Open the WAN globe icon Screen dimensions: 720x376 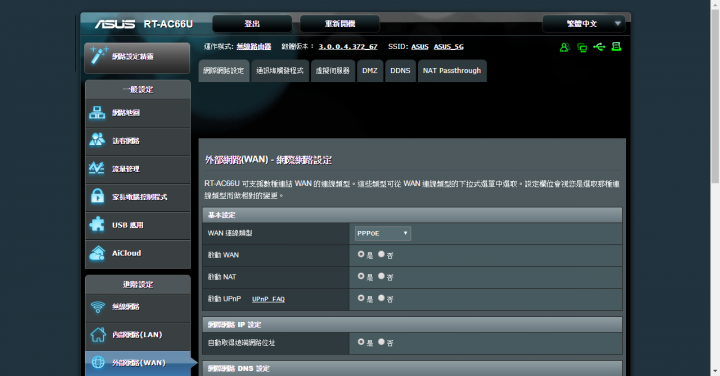(98, 362)
